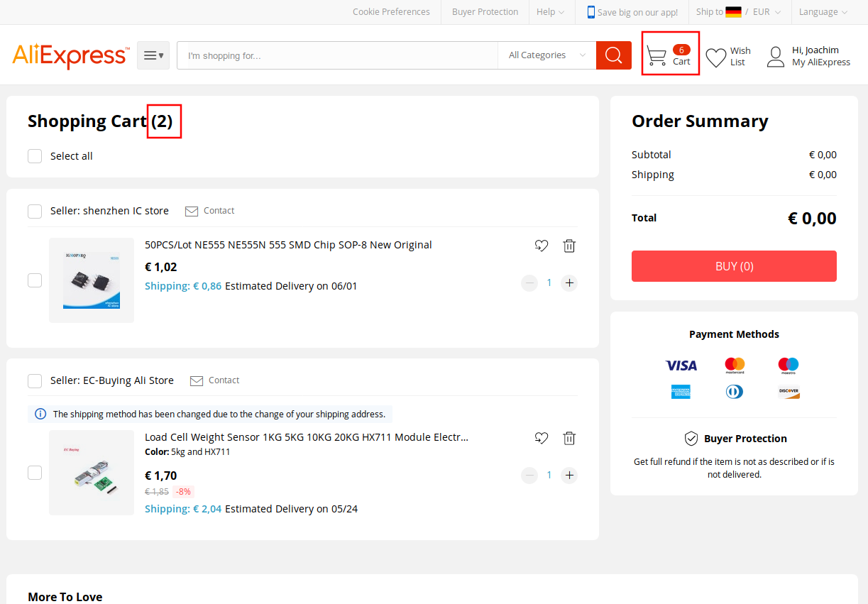Delete the NE555 chip item from cart
Image resolution: width=868 pixels, height=604 pixels.
[x=569, y=246]
